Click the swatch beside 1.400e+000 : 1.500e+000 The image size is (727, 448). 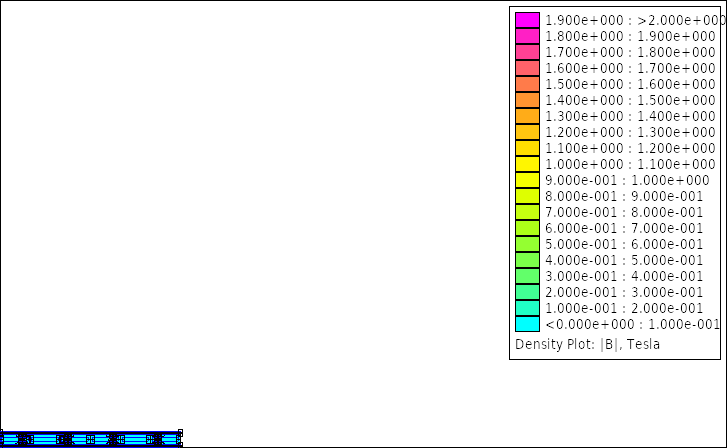click(x=527, y=100)
